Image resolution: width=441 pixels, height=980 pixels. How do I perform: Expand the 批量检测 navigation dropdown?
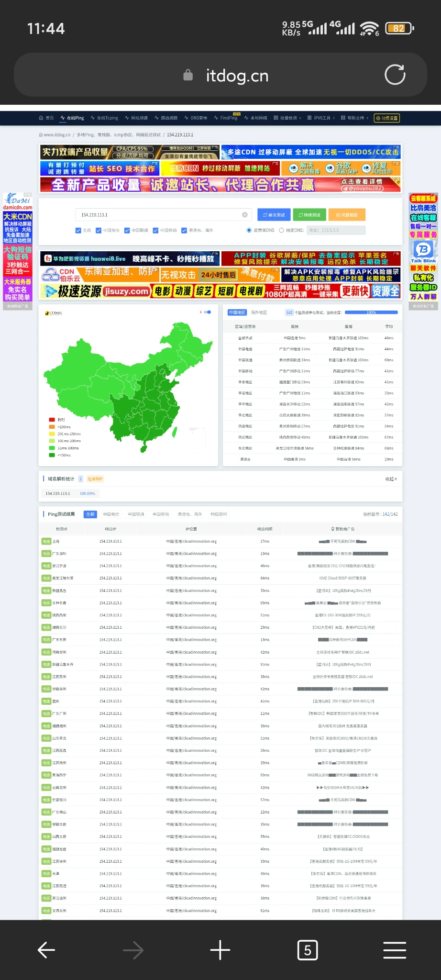pyautogui.click(x=287, y=118)
